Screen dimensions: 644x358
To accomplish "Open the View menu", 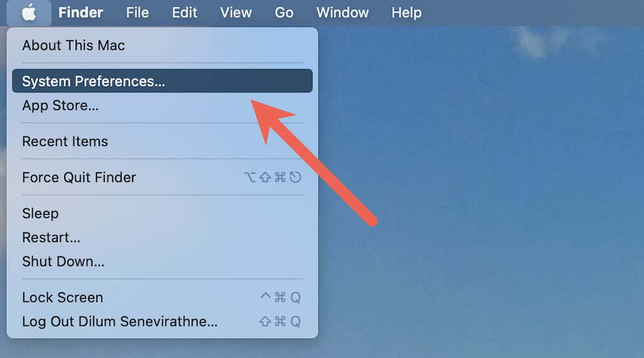I will point(236,13).
